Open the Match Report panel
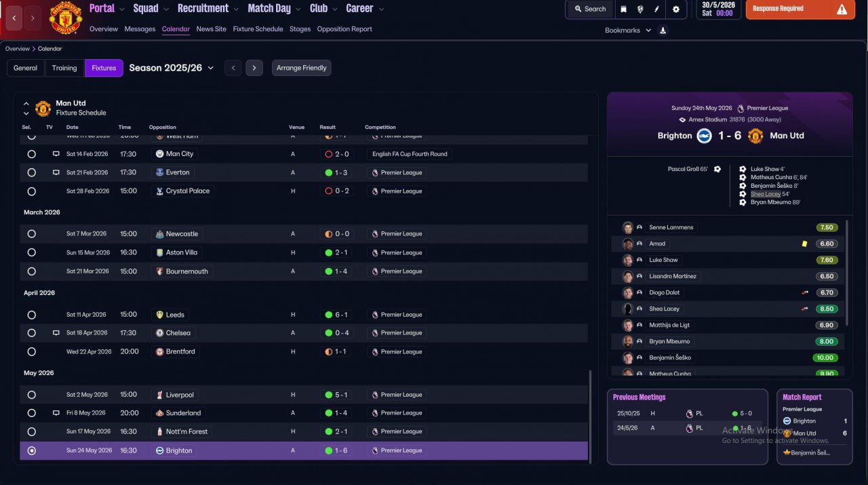868x485 pixels. tap(814, 427)
